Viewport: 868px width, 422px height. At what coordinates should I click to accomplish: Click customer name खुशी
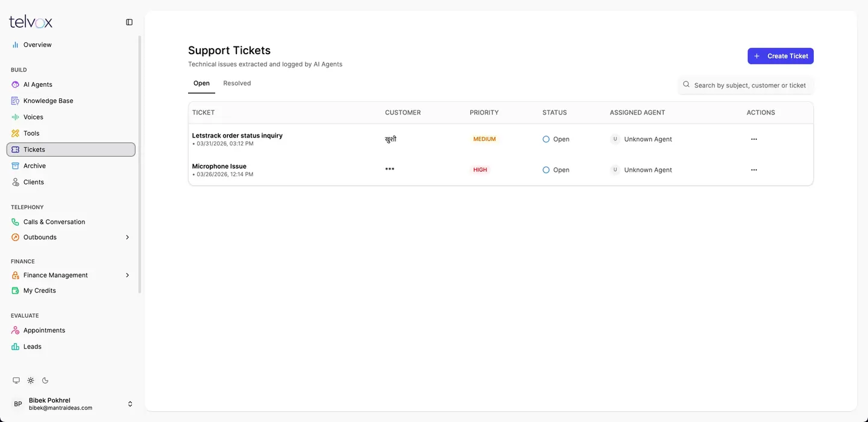[391, 139]
